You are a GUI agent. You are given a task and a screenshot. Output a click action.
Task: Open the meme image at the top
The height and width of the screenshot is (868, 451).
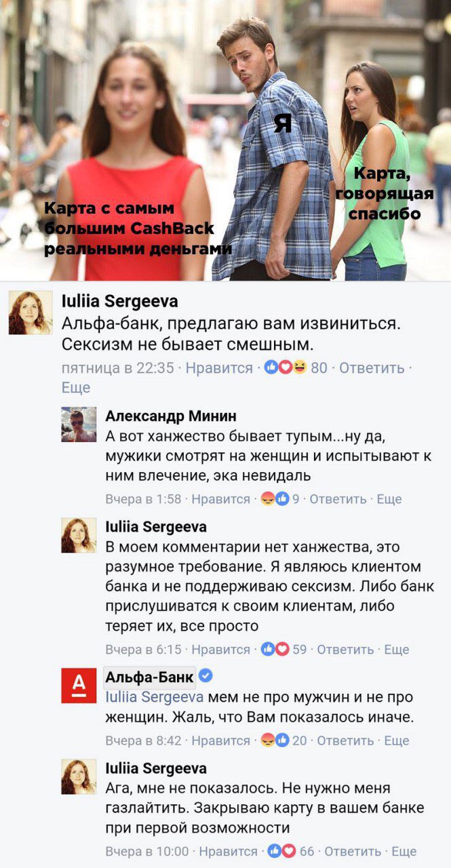(225, 140)
